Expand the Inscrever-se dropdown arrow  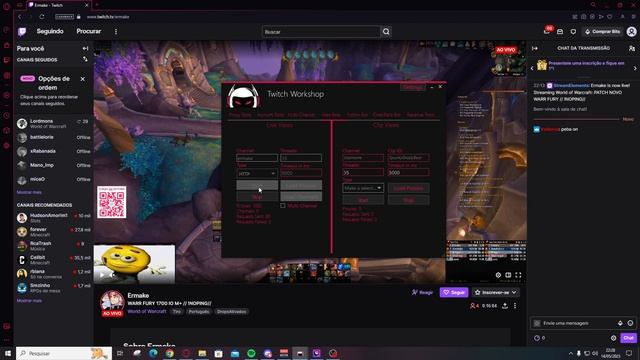click(514, 292)
